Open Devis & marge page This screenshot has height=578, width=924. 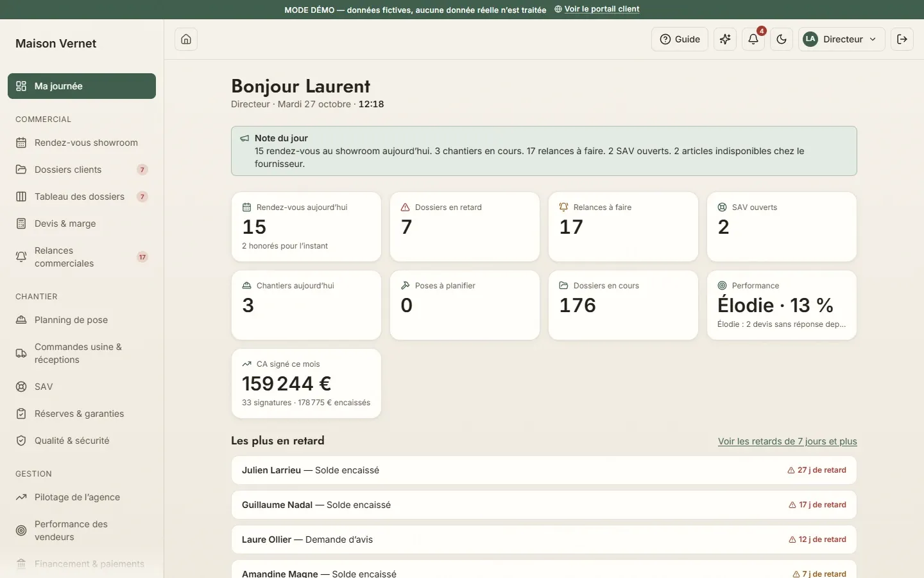click(x=81, y=223)
